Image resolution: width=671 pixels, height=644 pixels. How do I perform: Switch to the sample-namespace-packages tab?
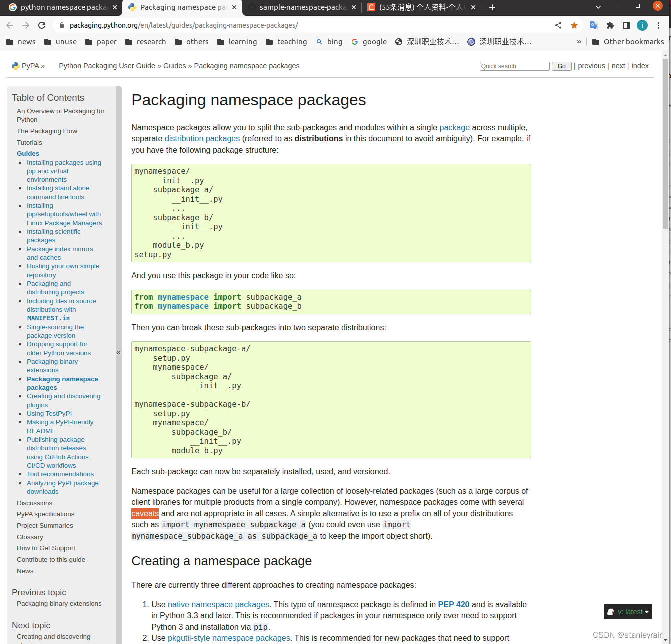click(x=300, y=7)
